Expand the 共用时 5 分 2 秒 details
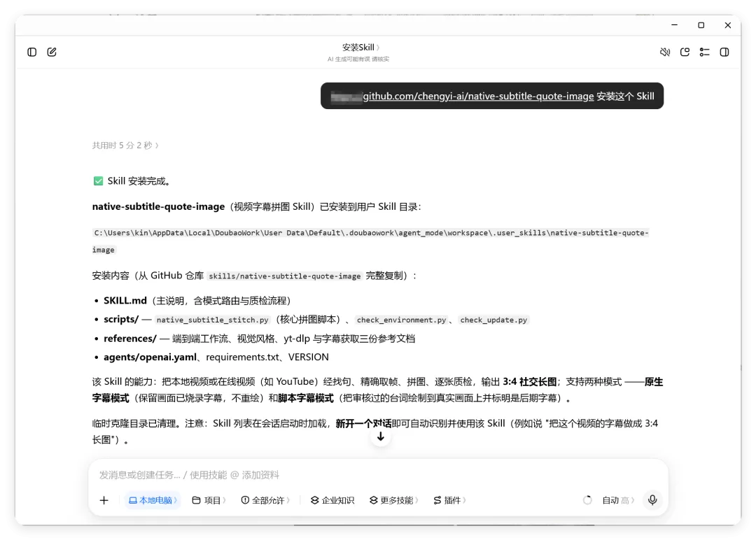The height and width of the screenshot is (540, 756). coord(125,145)
